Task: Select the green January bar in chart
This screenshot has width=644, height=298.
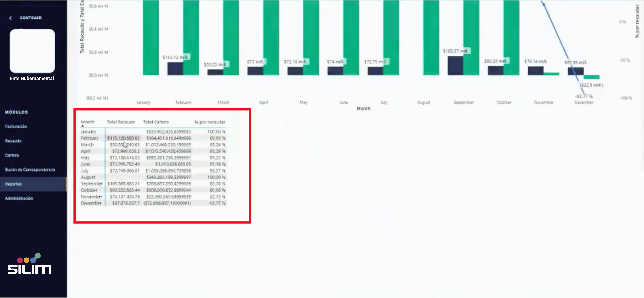Action: [x=151, y=38]
